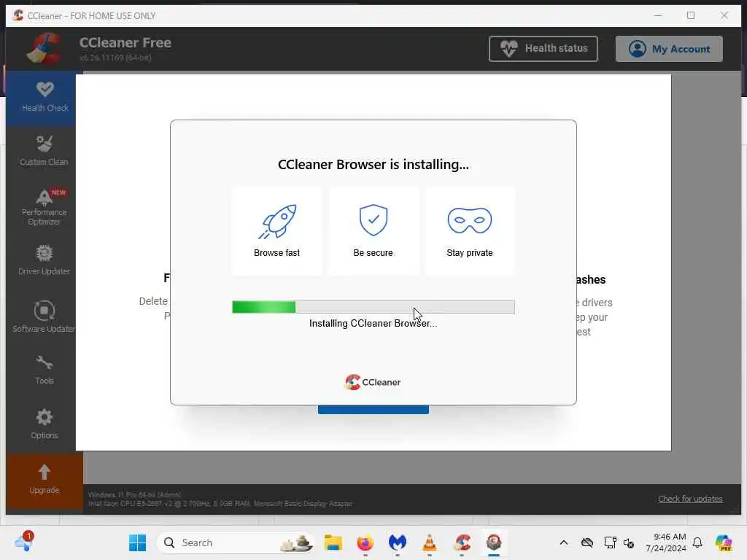Screen dimensions: 747x560
Task: Click the "CCleaner Free" title text
Action: tap(125, 43)
